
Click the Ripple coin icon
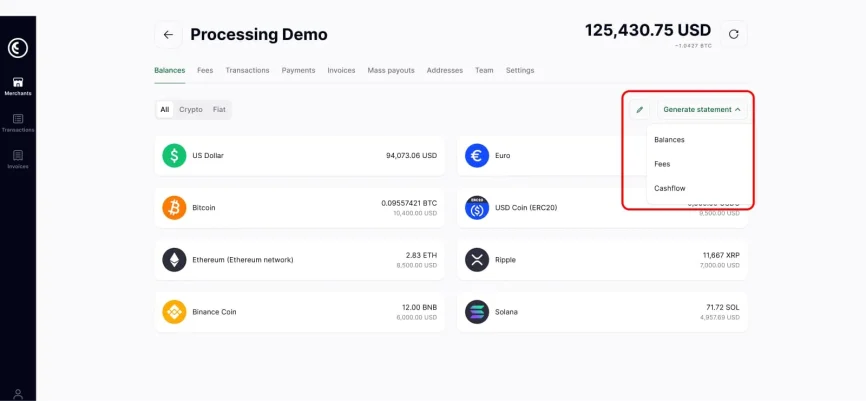(477, 260)
